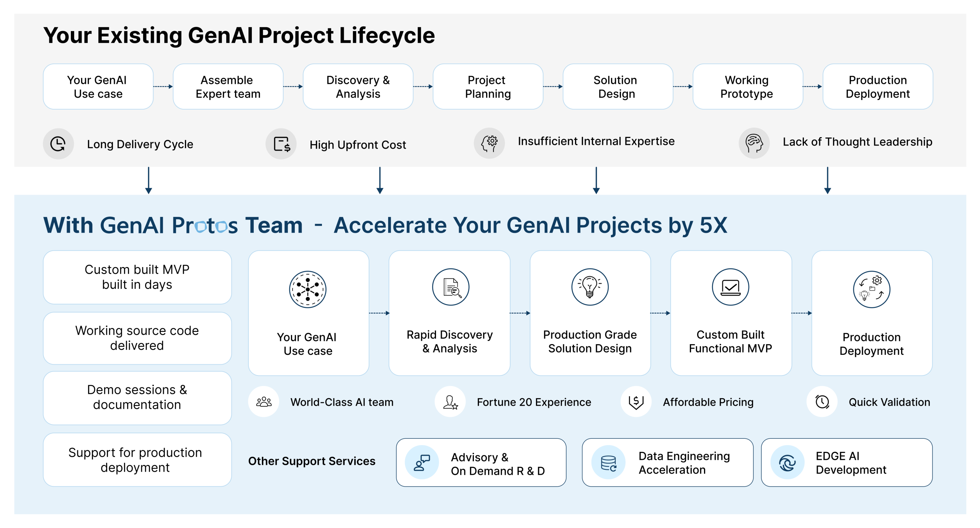Screen dimensions: 980x528
Task: Click the cycle gear icon in the lower Production Deployment card
Action: [x=872, y=289]
